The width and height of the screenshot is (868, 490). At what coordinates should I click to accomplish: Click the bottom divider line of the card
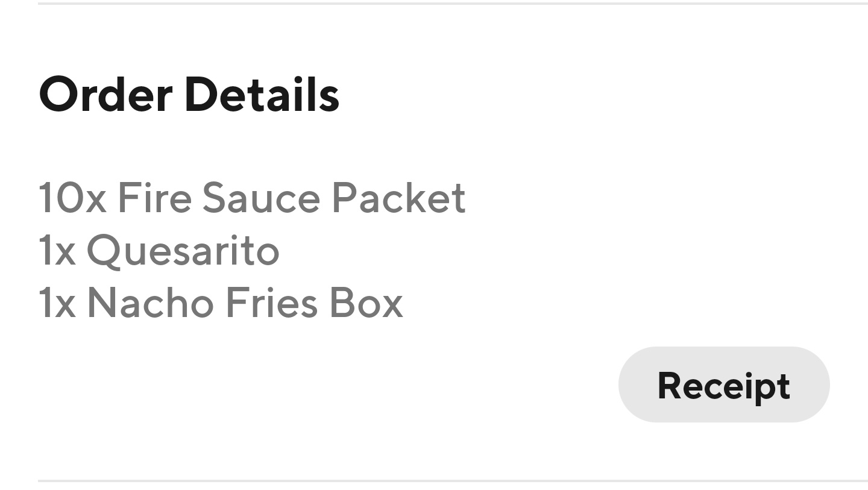pyautogui.click(x=434, y=480)
